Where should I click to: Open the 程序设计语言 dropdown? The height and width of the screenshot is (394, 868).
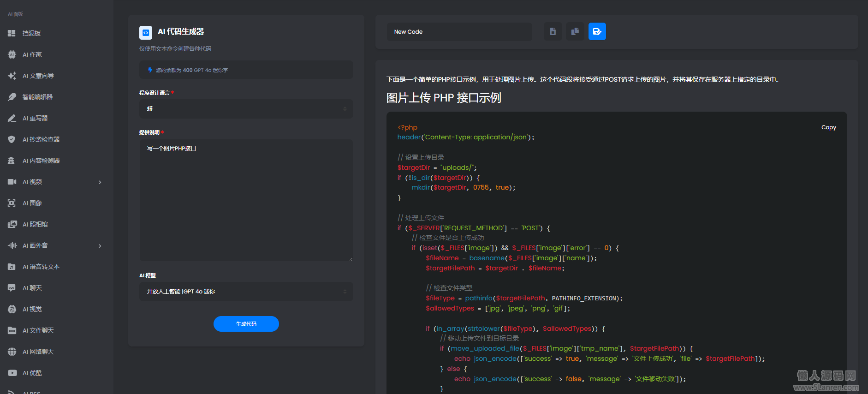pos(246,109)
